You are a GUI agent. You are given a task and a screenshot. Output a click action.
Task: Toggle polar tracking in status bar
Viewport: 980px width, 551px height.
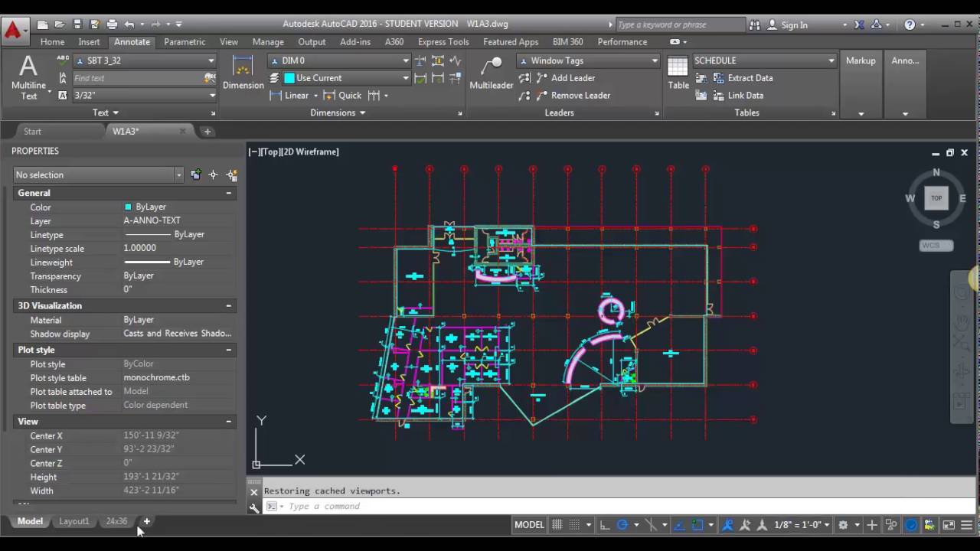pos(622,525)
